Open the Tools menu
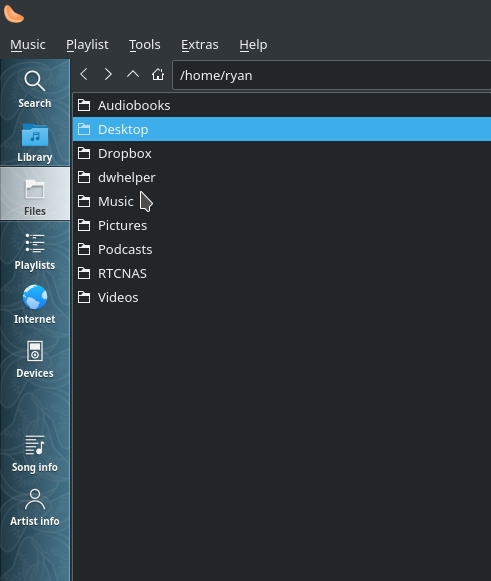The image size is (491, 581). pos(145,45)
